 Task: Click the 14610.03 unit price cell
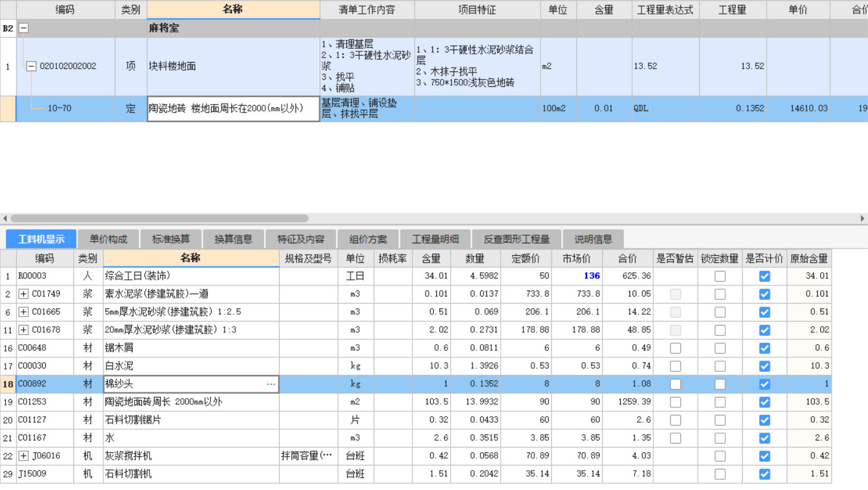(x=798, y=108)
